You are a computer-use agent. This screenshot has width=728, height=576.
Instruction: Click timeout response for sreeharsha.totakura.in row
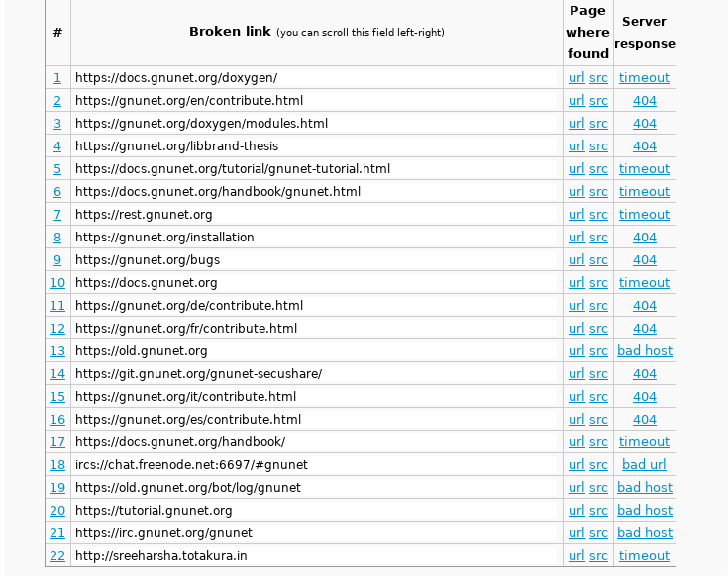pos(644,555)
